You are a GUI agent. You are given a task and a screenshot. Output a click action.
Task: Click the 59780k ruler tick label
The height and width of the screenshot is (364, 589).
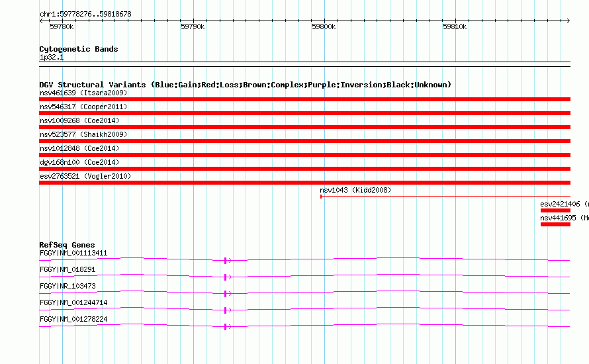[62, 27]
